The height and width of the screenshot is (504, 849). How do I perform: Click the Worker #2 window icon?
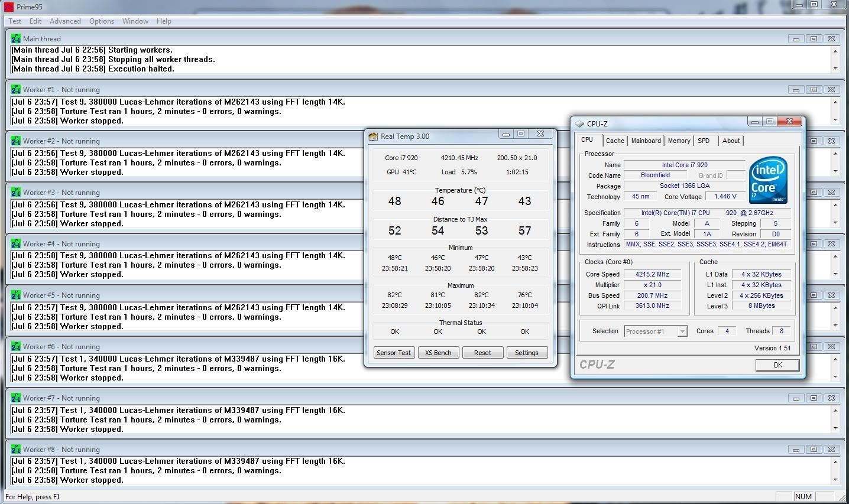tap(15, 141)
